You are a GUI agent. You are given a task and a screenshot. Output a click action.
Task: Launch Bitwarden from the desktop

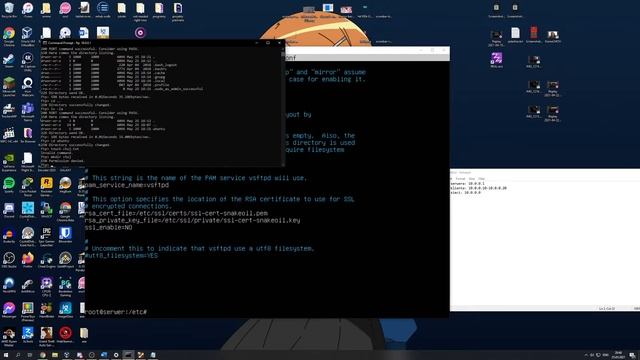point(65,235)
